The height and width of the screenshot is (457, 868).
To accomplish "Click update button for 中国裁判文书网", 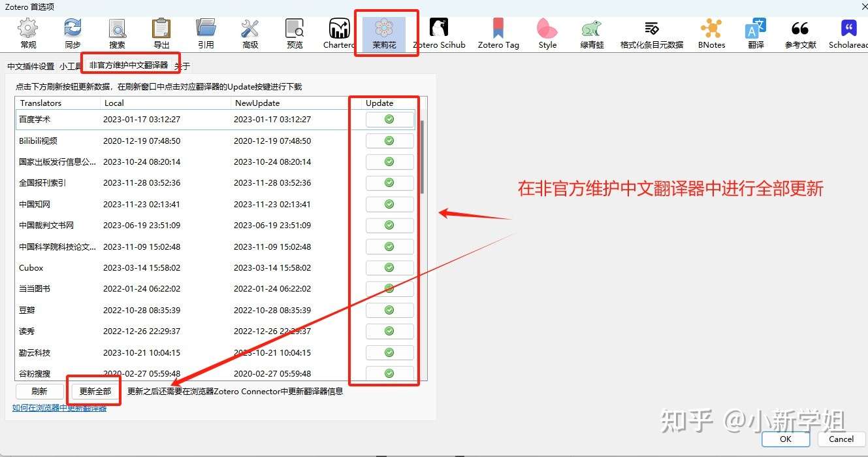I will [389, 226].
